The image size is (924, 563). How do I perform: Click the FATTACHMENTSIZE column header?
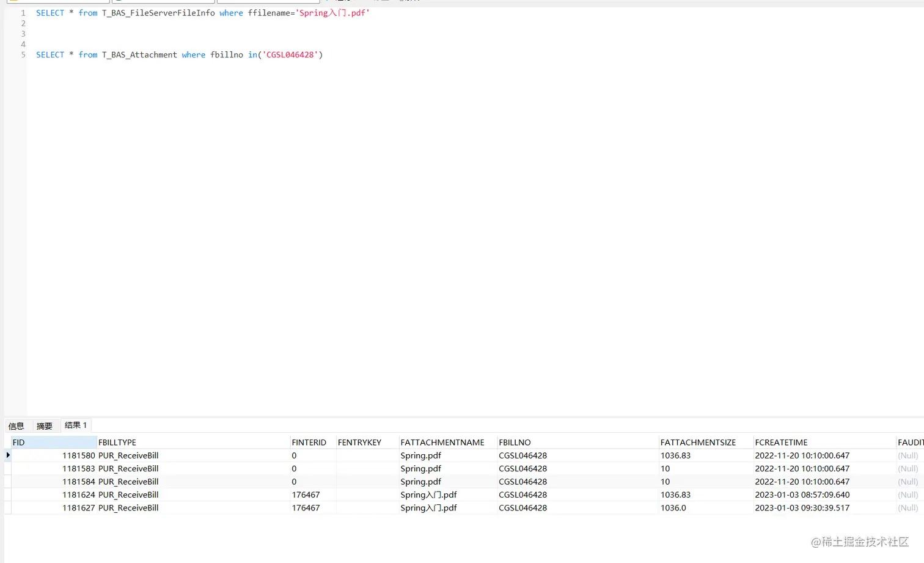(706, 443)
